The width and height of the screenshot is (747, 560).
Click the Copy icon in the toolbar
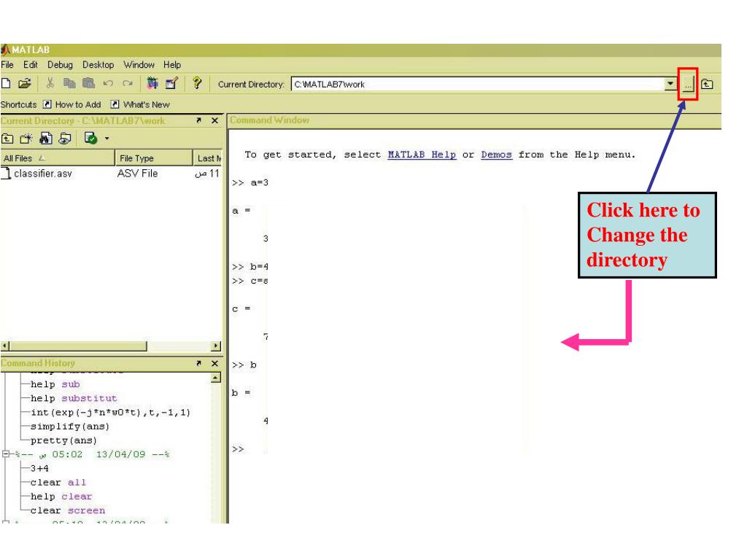tap(69, 84)
